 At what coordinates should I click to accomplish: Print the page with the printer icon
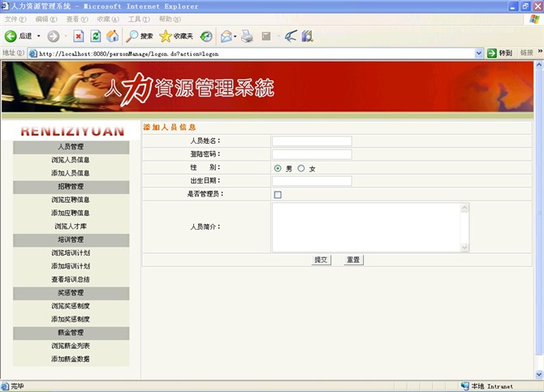(247, 36)
